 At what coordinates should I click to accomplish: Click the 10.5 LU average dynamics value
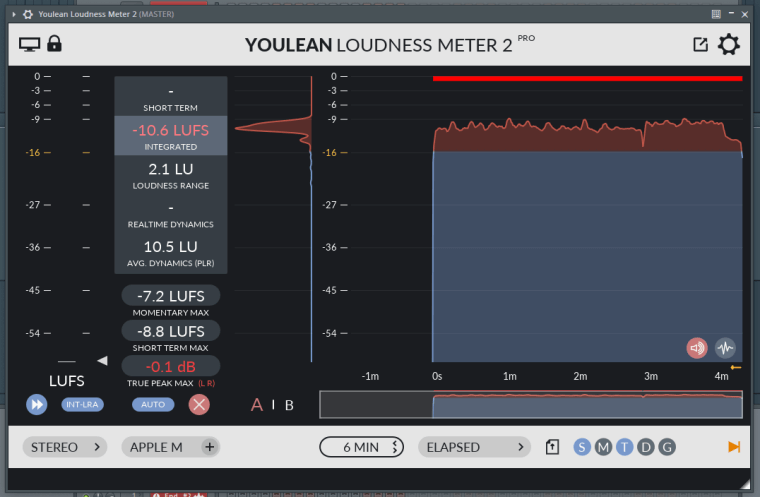coord(171,247)
